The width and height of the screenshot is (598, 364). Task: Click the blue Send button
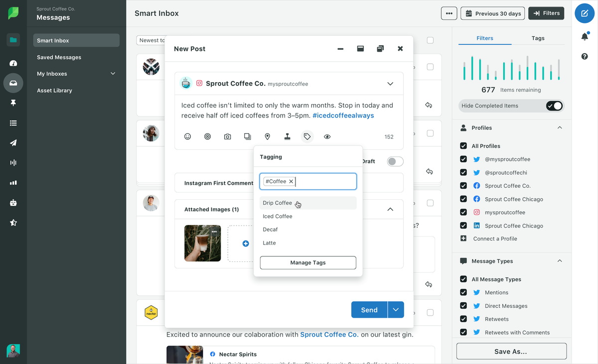(x=369, y=310)
